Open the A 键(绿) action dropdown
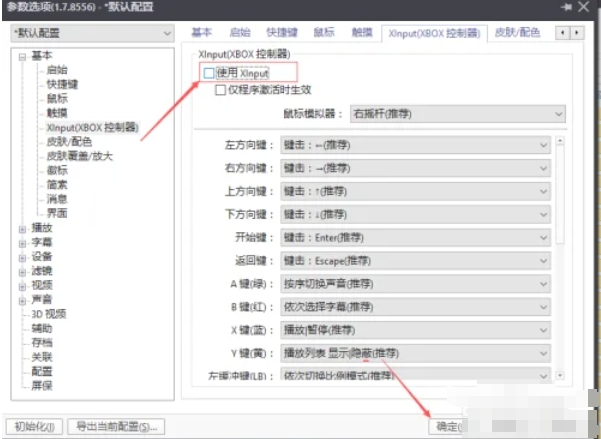601x439 pixels. coord(415,284)
